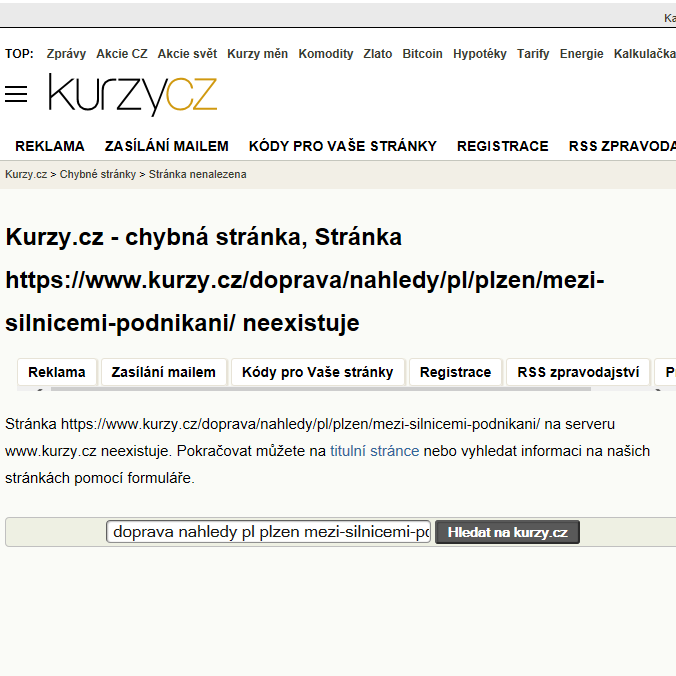The width and height of the screenshot is (676, 676).
Task: Go to Hypotéky
Action: coord(479,54)
